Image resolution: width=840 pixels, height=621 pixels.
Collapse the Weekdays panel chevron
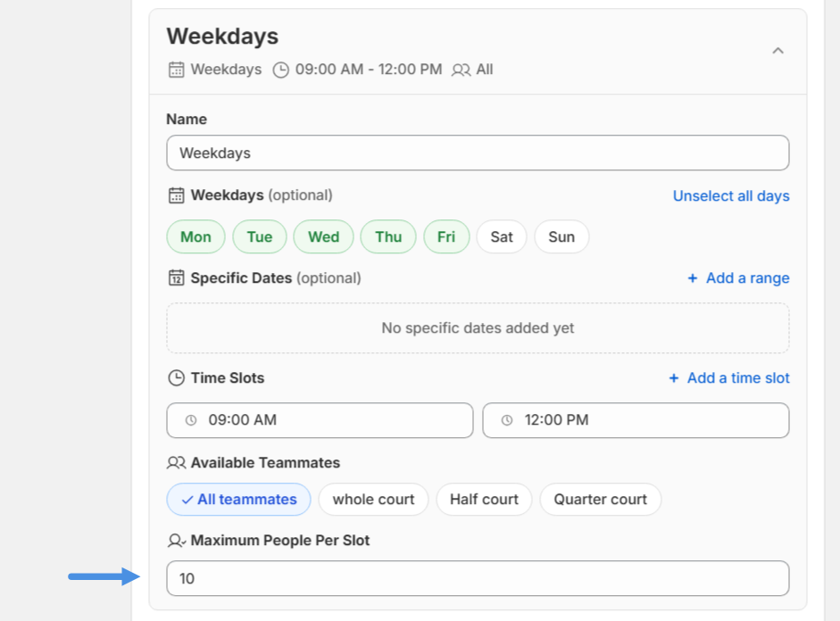(778, 51)
